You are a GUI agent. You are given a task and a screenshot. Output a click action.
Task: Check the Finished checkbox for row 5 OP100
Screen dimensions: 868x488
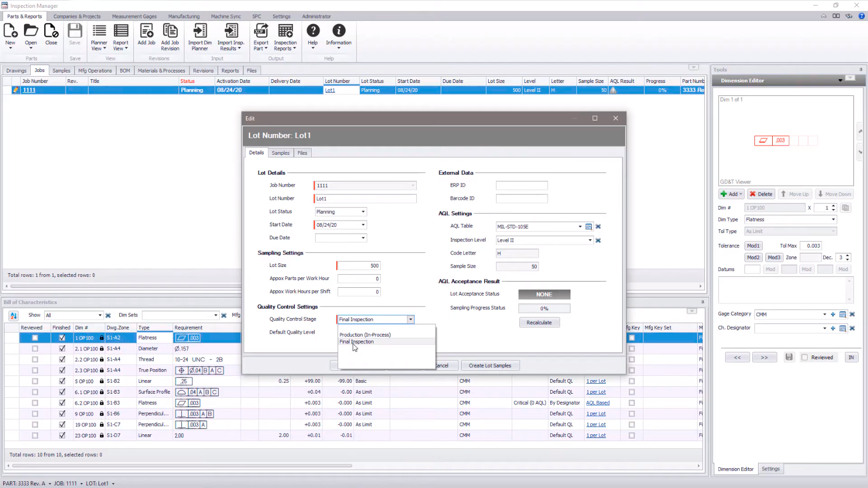pyautogui.click(x=62, y=381)
